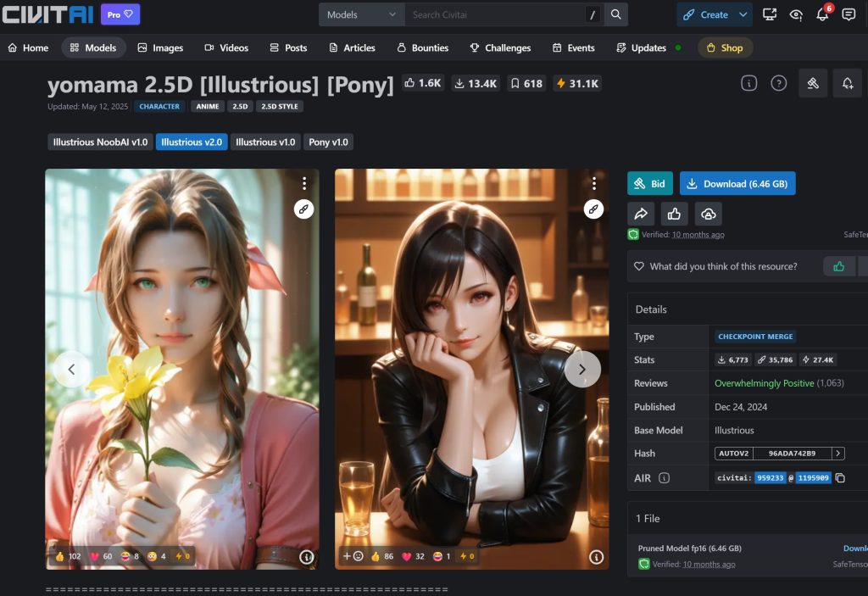This screenshot has height=596, width=868.
Task: Click the cloud save icon
Action: coord(708,214)
